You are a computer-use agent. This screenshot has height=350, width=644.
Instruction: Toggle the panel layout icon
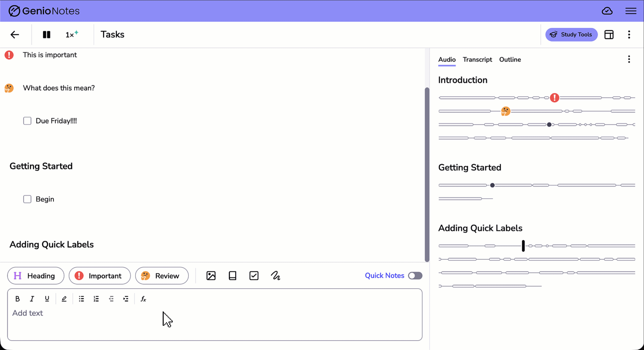[609, 35]
